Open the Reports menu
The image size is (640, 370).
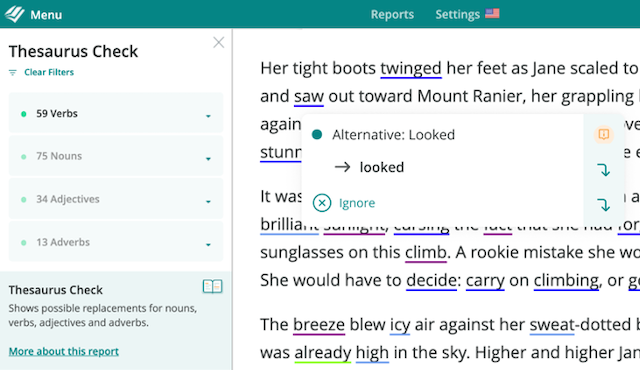coord(392,14)
